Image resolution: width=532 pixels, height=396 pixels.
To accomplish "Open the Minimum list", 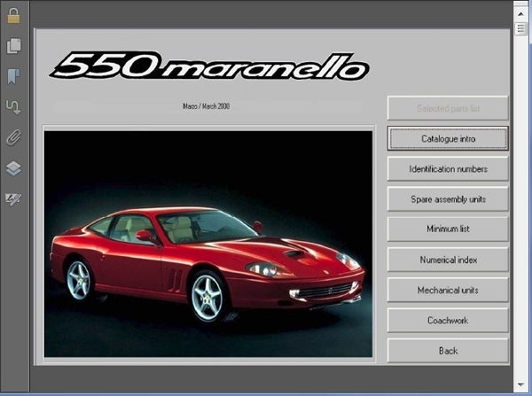I will tap(448, 229).
